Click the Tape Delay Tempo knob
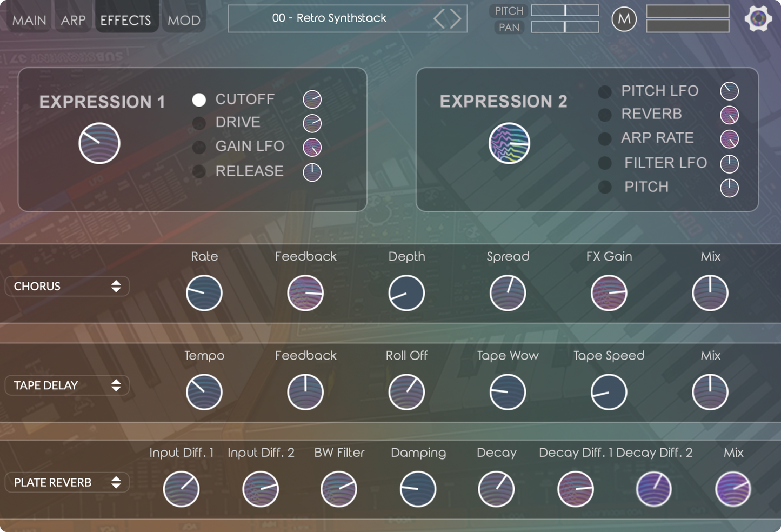 point(204,392)
